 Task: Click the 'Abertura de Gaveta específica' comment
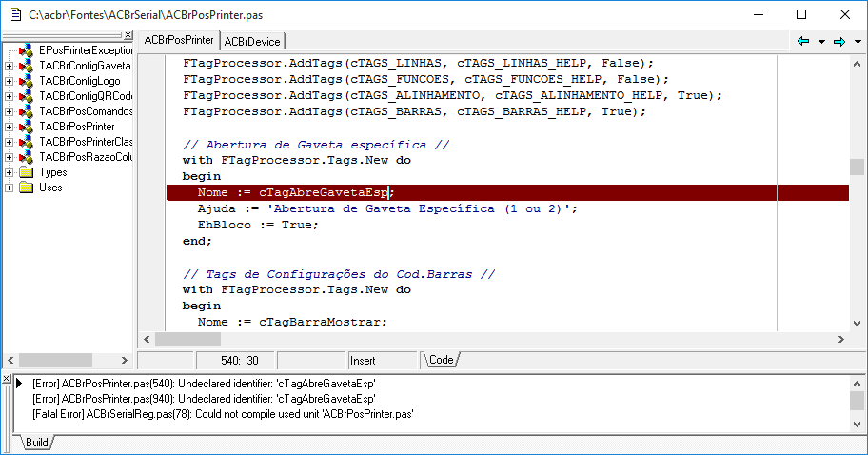(x=316, y=145)
